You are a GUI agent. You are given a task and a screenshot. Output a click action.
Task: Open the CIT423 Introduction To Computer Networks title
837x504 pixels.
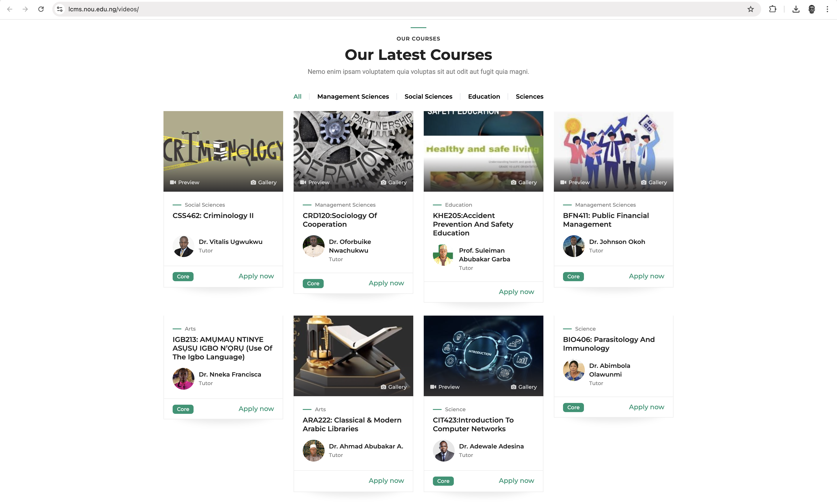473,424
